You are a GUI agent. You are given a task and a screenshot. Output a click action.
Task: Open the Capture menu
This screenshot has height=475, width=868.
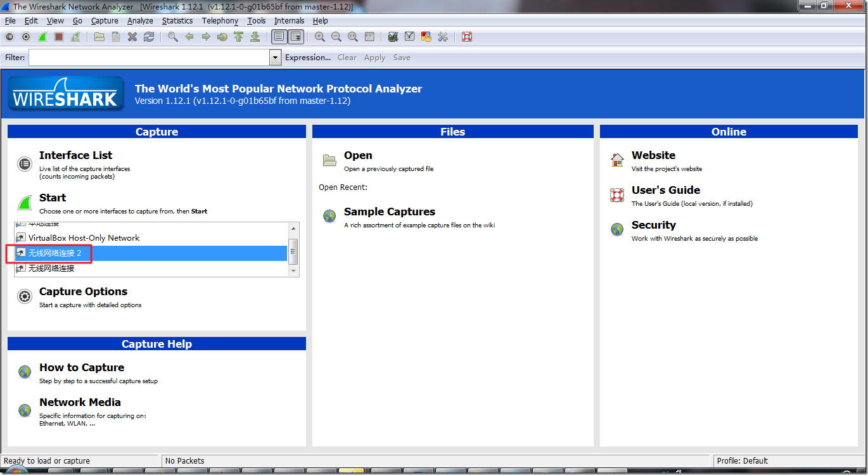point(105,21)
